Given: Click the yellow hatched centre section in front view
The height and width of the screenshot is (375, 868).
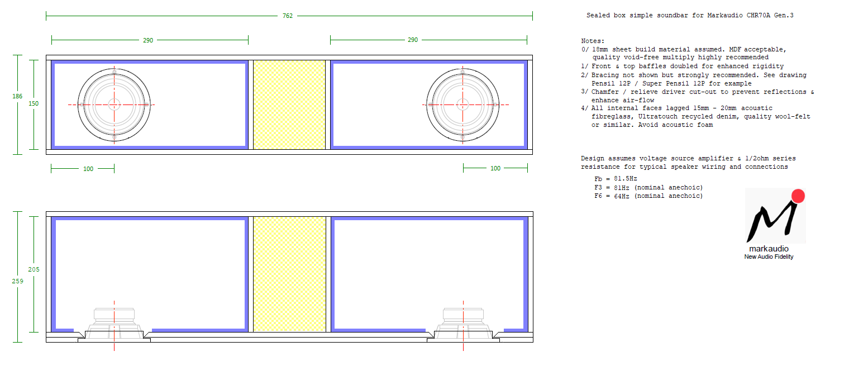Looking at the screenshot, I should pyautogui.click(x=289, y=105).
